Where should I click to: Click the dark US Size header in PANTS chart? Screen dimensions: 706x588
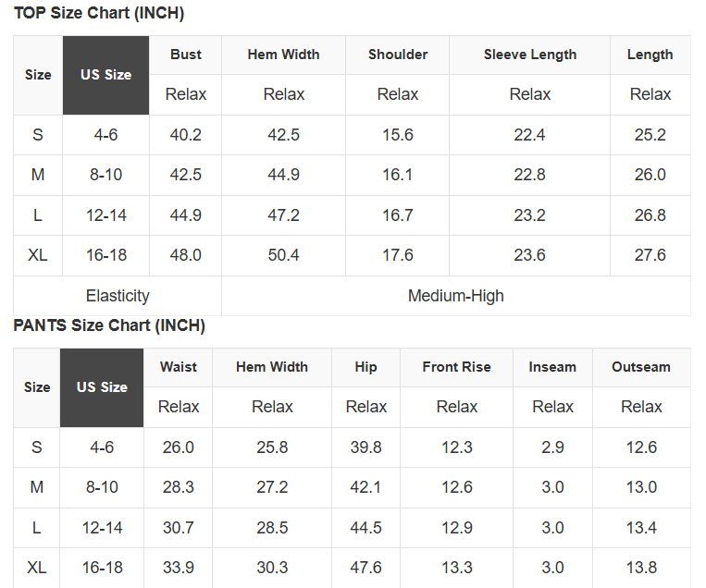pos(102,387)
